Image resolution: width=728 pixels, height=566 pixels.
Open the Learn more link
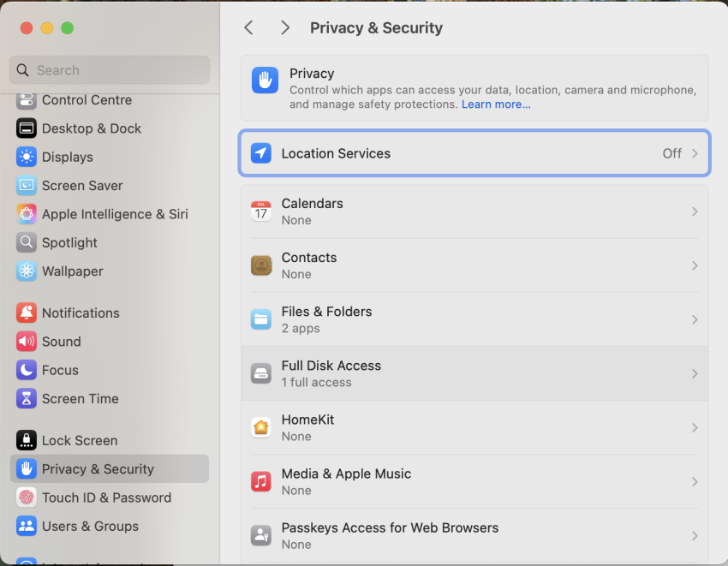[496, 104]
